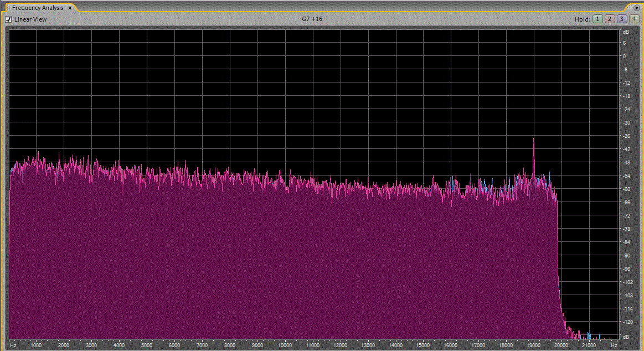Click the Hz unit label at bottom left
Screen dimensions: 644x351
13,345
